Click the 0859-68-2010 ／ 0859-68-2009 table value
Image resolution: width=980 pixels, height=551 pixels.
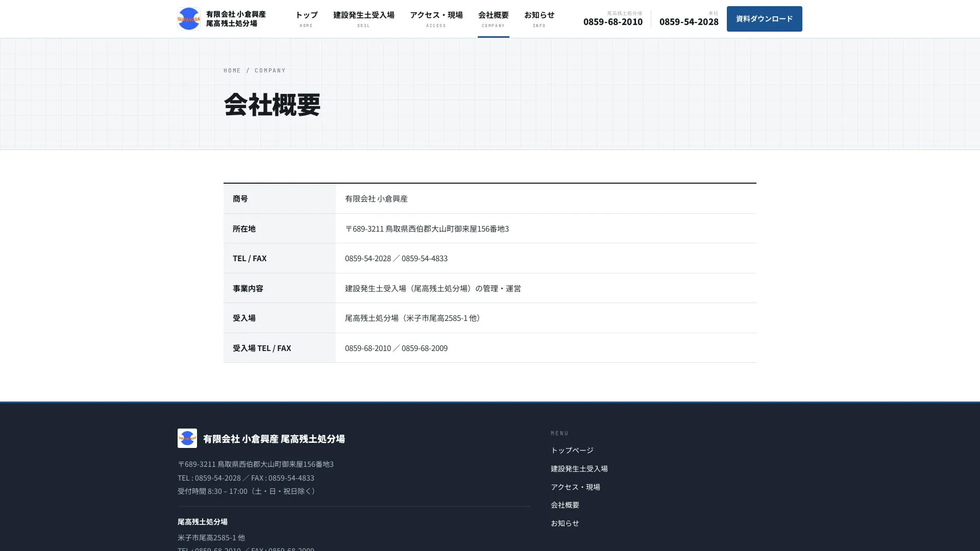[396, 348]
